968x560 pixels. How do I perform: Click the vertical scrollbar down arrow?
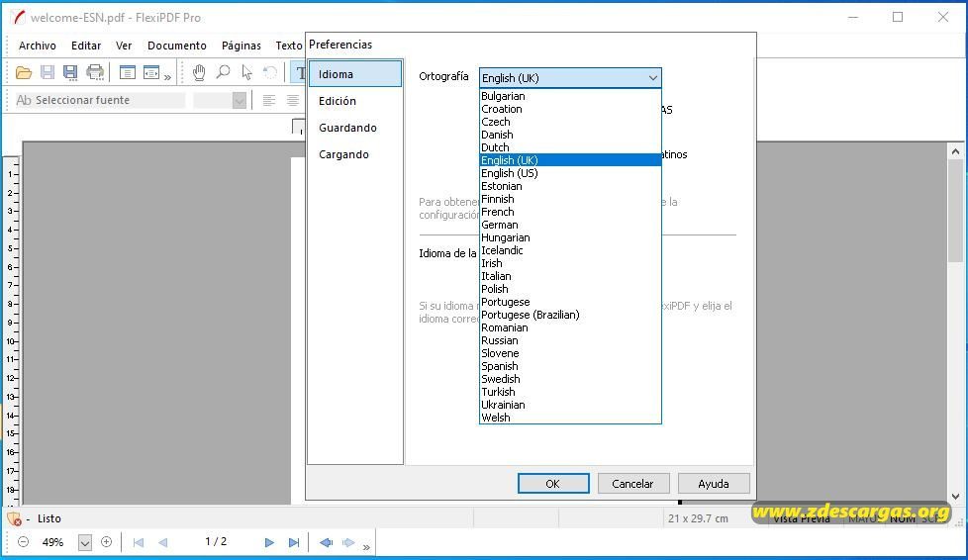point(956,497)
